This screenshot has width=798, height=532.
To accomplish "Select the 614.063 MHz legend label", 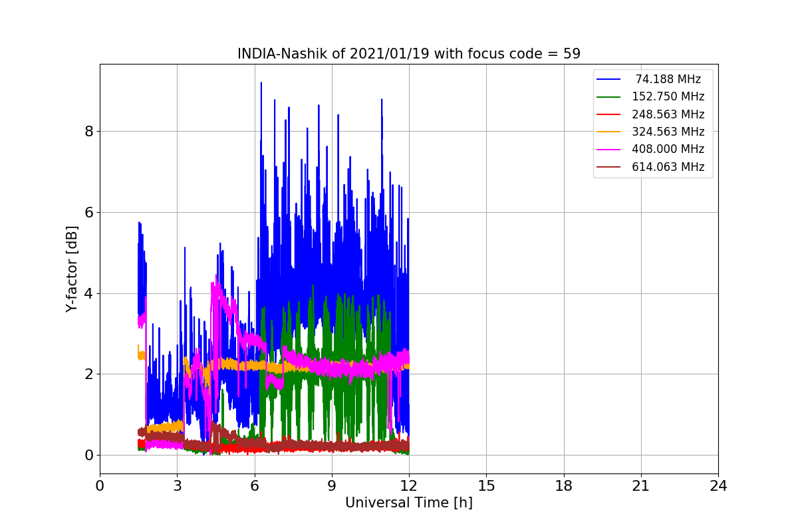I will [x=668, y=167].
